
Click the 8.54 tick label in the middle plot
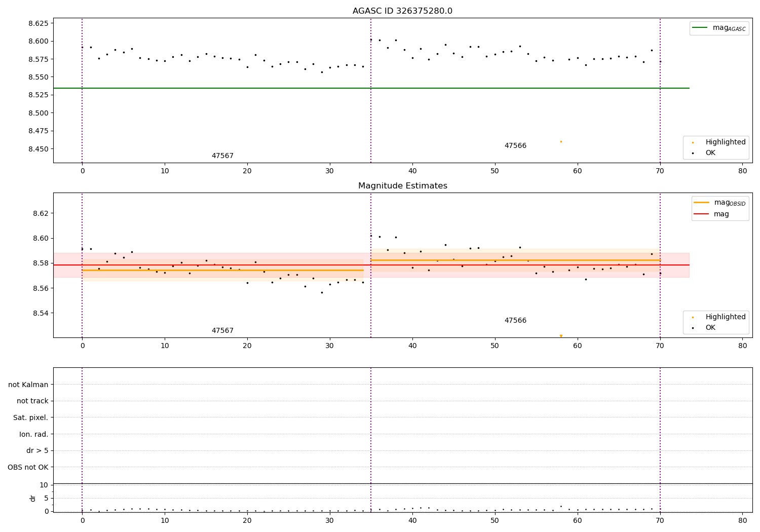(x=41, y=313)
